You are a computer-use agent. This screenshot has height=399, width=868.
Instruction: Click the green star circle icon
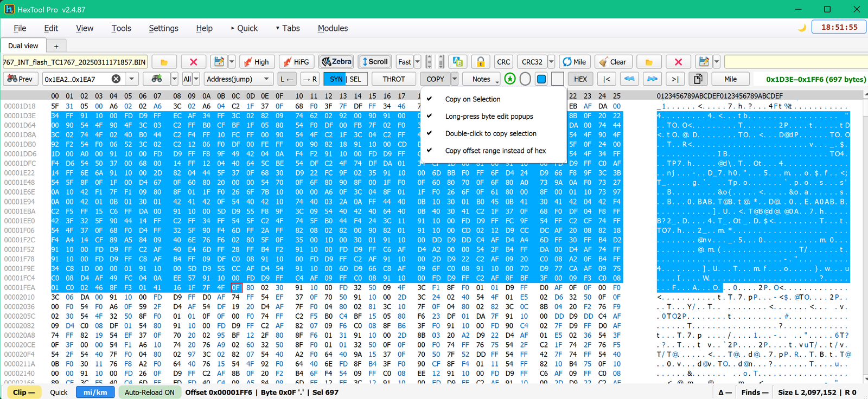510,79
